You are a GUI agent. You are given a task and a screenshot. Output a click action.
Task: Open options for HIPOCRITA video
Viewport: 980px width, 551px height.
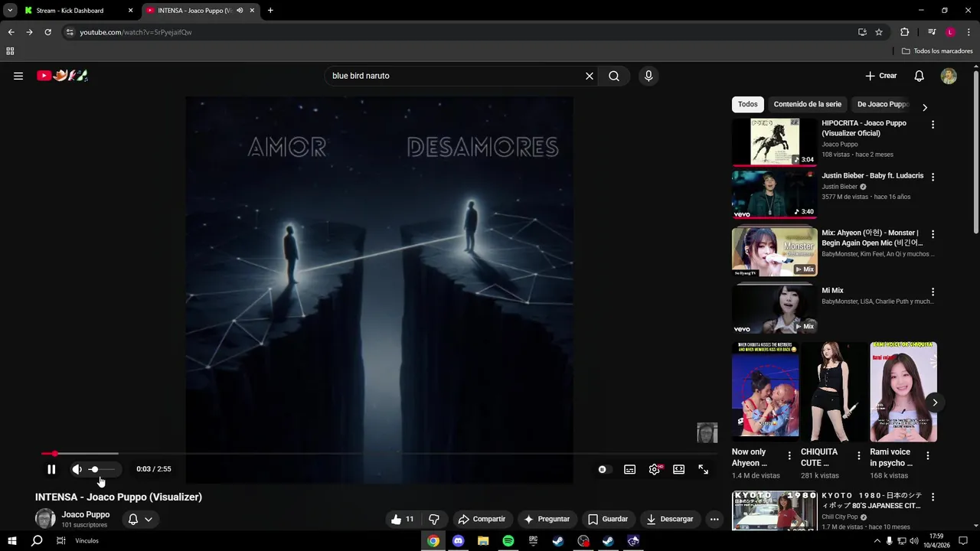click(933, 124)
